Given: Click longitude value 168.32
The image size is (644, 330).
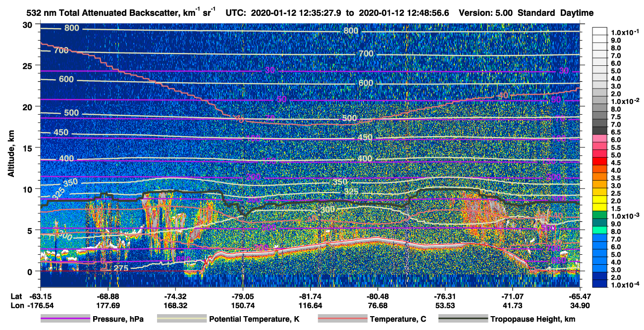Looking at the screenshot, I should click(x=175, y=306).
